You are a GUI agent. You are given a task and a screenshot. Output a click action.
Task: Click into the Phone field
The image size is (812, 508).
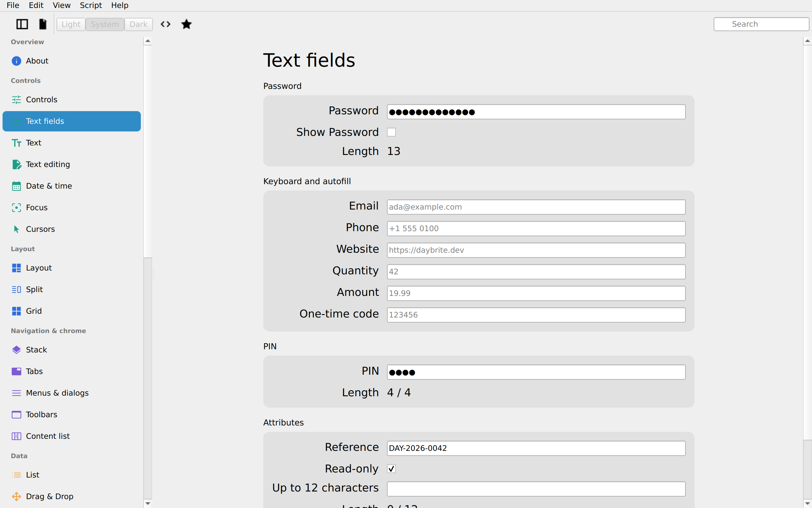[536, 229]
